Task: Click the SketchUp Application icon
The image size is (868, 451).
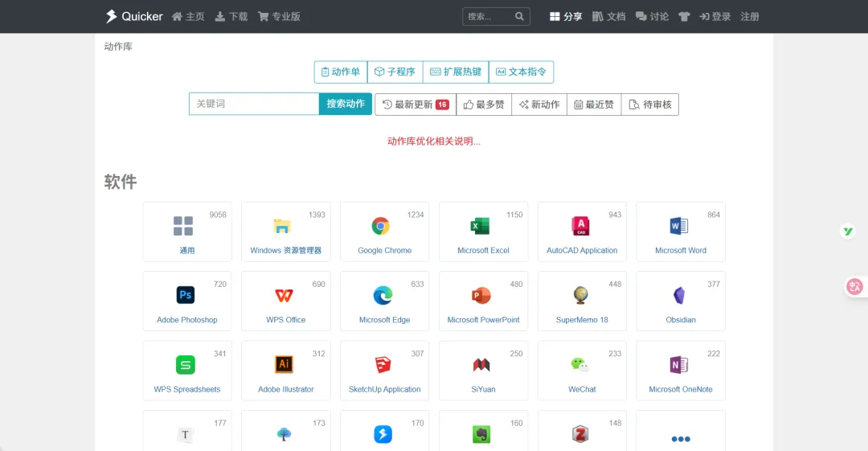Action: tap(383, 364)
